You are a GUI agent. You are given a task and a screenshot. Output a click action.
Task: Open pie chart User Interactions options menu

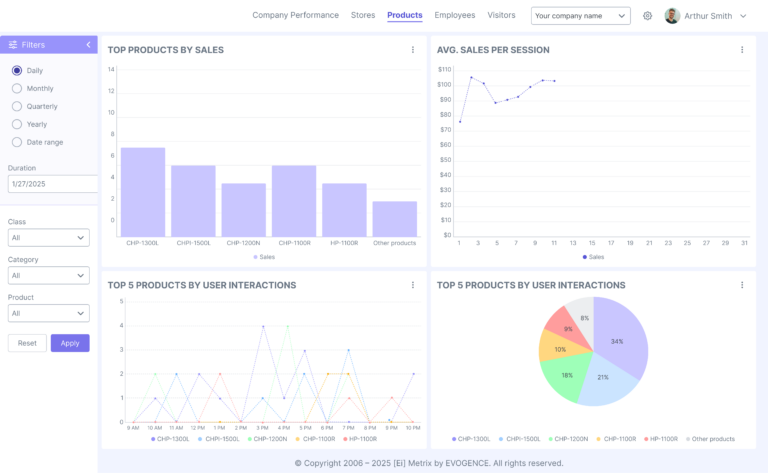tap(742, 285)
